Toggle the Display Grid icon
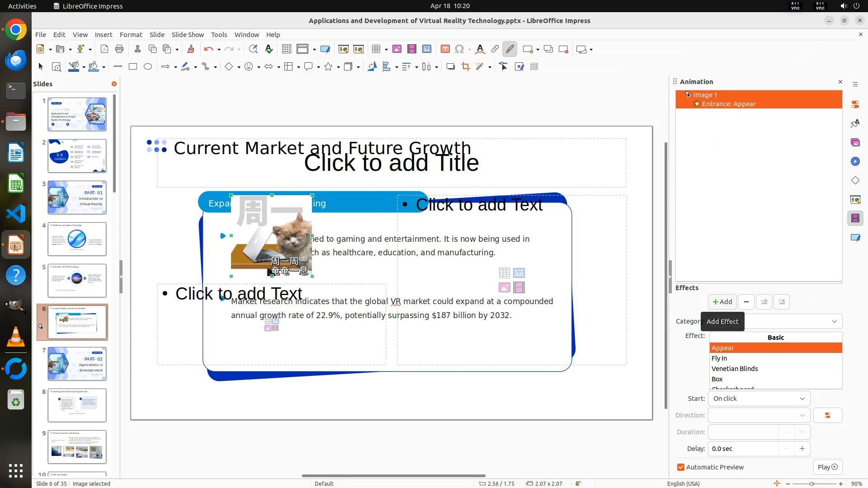The width and height of the screenshot is (868, 488). point(286,49)
